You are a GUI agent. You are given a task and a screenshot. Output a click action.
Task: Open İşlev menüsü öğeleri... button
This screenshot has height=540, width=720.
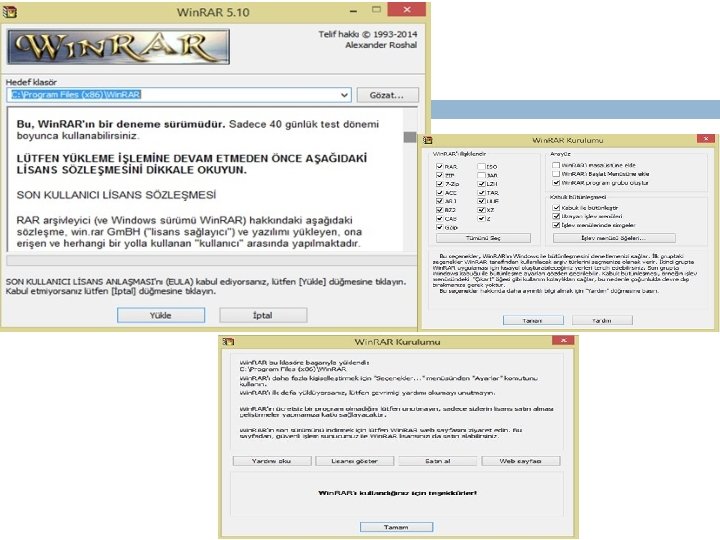614,238
